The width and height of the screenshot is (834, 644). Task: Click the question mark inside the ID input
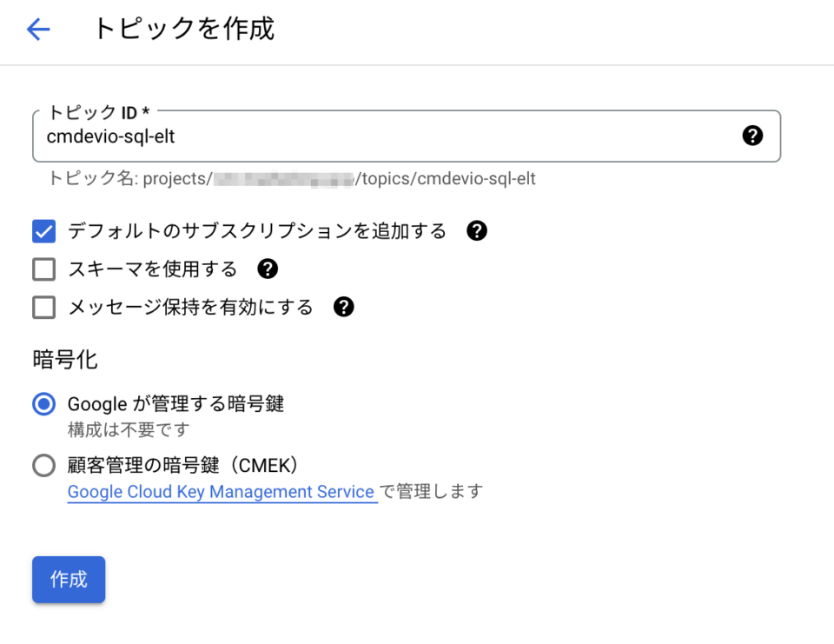click(x=752, y=136)
